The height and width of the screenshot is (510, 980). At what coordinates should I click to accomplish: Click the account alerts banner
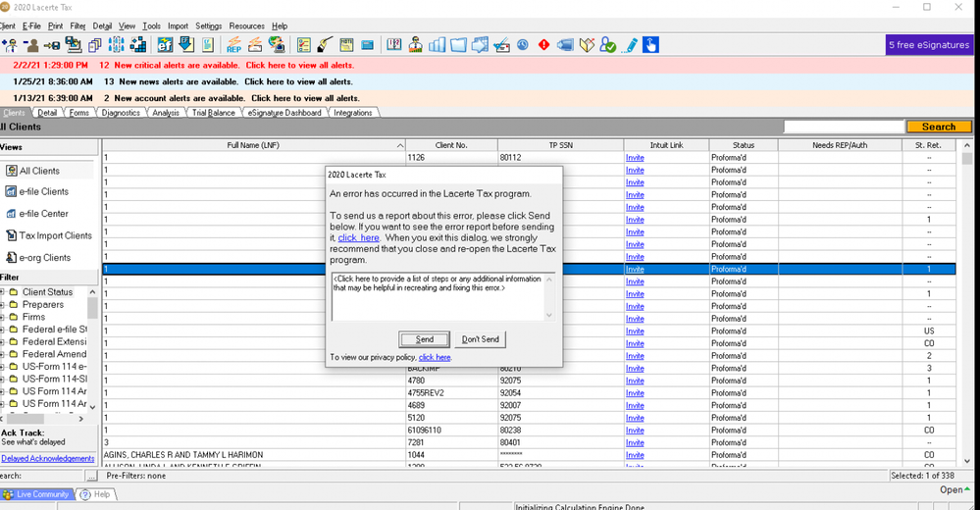pos(487,98)
